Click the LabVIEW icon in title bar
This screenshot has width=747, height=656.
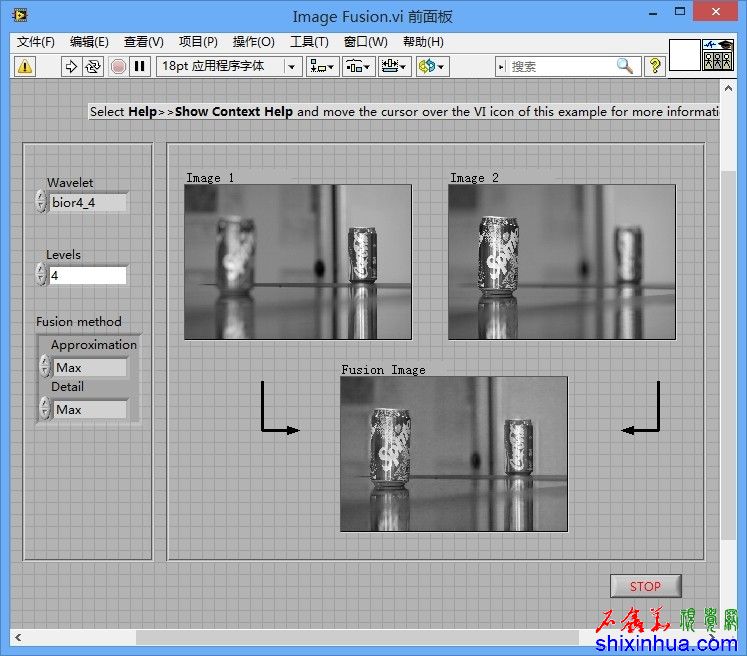20,15
